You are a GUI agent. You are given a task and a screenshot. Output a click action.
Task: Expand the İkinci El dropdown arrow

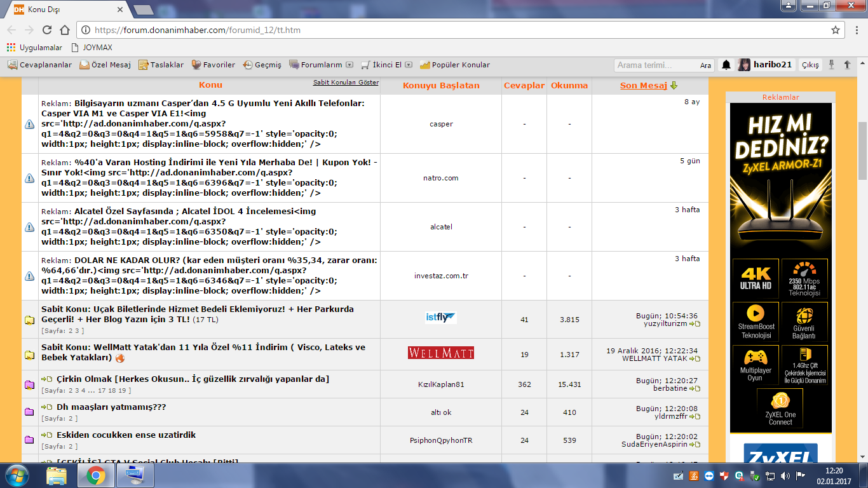[409, 65]
